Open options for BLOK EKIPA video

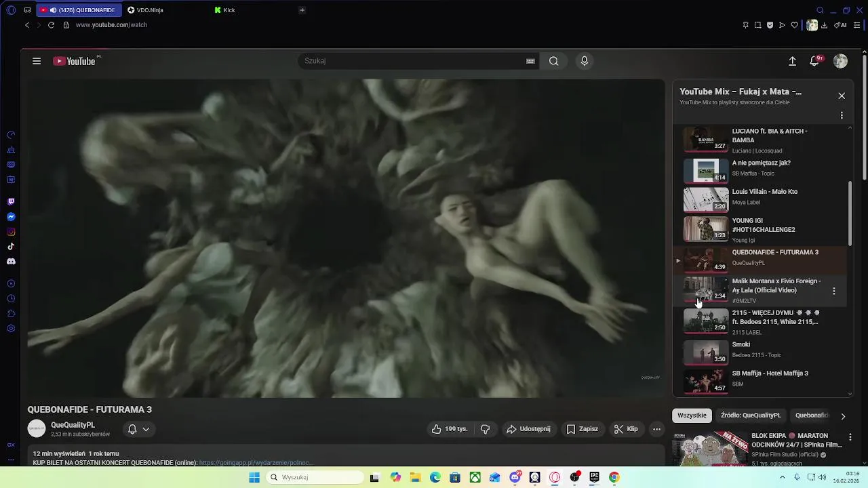[x=850, y=437]
